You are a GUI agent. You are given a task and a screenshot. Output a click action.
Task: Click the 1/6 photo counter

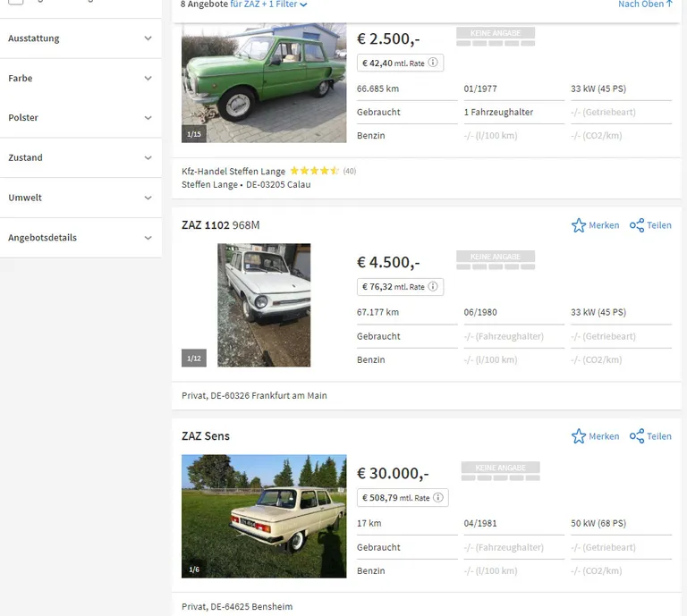(x=194, y=570)
